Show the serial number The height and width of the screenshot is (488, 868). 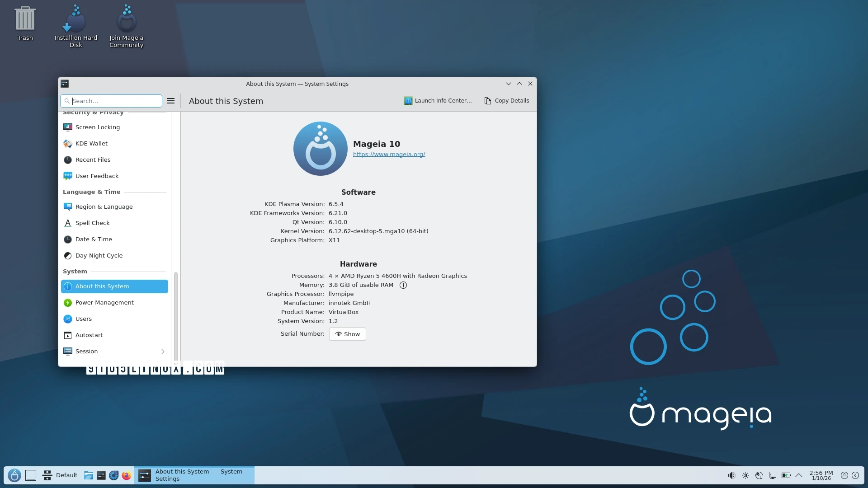347,334
